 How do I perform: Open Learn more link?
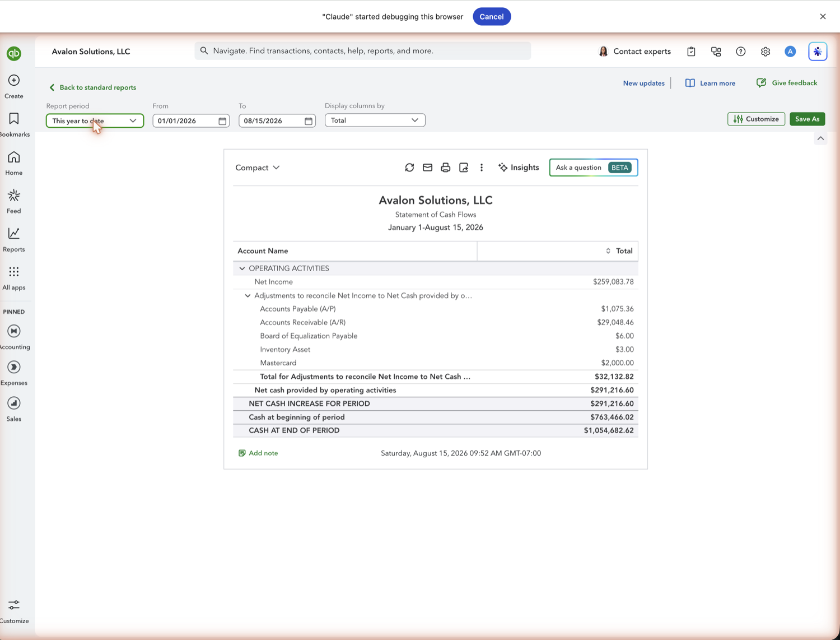point(710,83)
